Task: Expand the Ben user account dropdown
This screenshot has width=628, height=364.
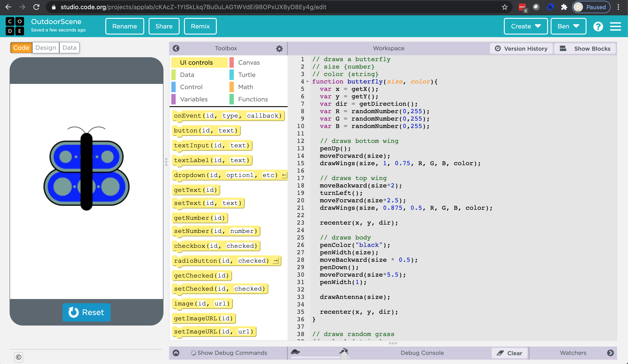Action: pyautogui.click(x=568, y=26)
